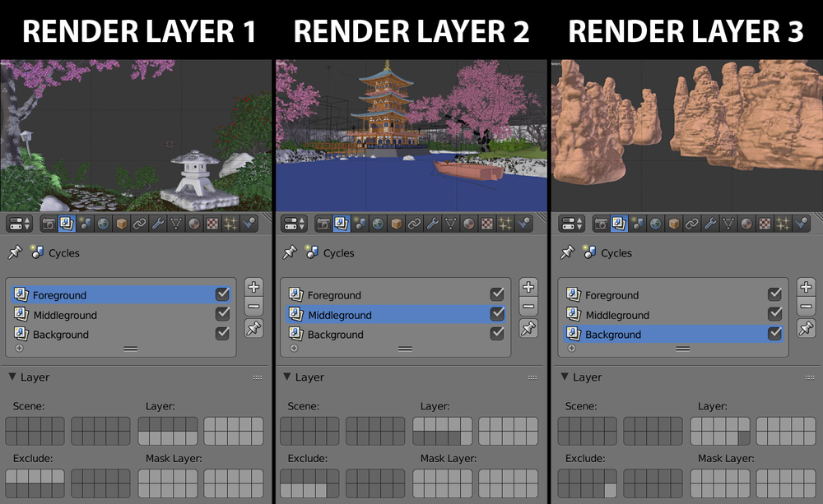Screen dimensions: 823x504
Task: Add a new render layer with the plus button
Action: click(x=253, y=286)
